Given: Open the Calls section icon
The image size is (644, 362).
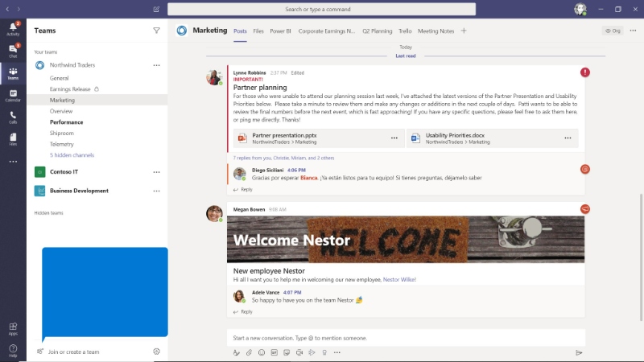Looking at the screenshot, I should (x=13, y=117).
